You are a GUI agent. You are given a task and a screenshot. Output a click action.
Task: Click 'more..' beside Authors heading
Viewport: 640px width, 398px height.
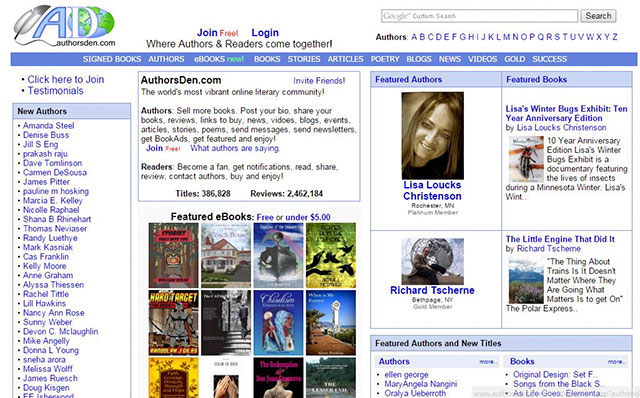488,362
